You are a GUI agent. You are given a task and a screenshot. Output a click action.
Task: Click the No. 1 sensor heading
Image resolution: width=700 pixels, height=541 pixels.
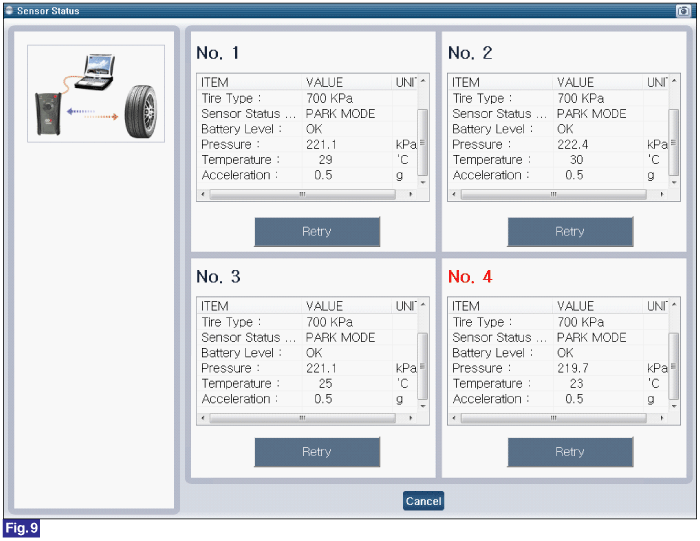pos(218,53)
